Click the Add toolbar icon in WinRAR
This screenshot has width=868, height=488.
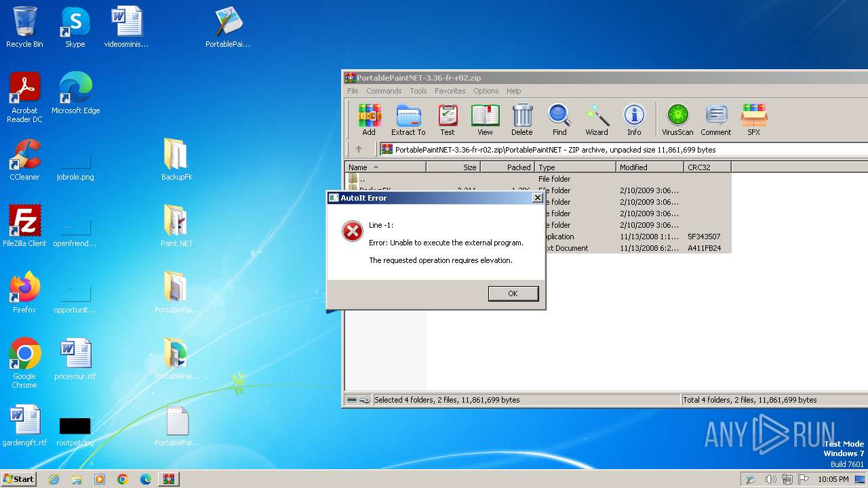coord(369,120)
